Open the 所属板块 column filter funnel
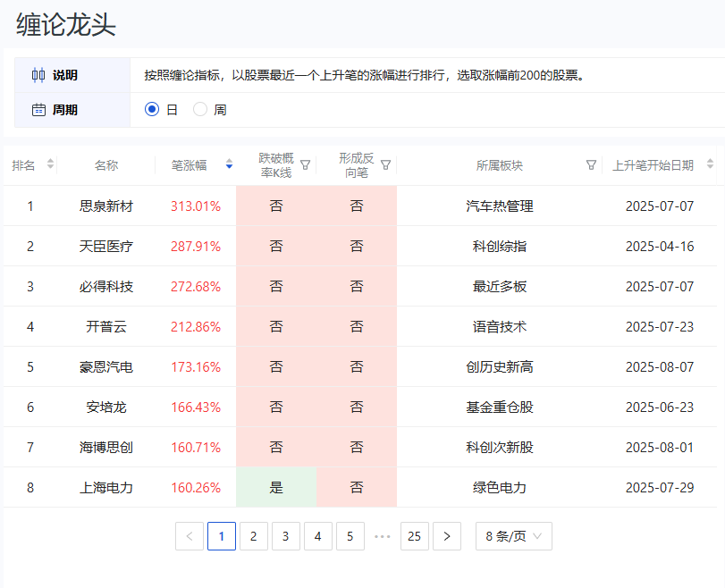This screenshot has height=588, width=725. (x=591, y=164)
